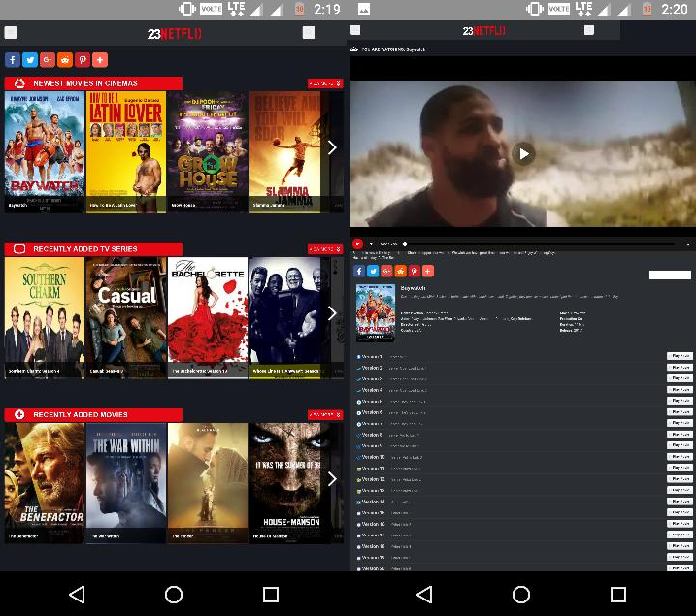Select the Version 16 link row
Image resolution: width=698 pixels, height=616 pixels.
click(523, 524)
